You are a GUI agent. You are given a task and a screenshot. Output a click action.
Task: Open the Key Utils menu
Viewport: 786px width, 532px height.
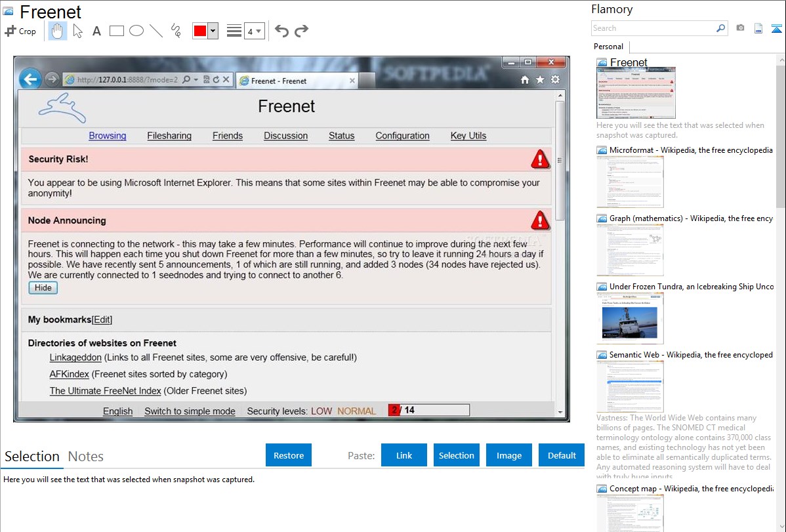pos(468,136)
